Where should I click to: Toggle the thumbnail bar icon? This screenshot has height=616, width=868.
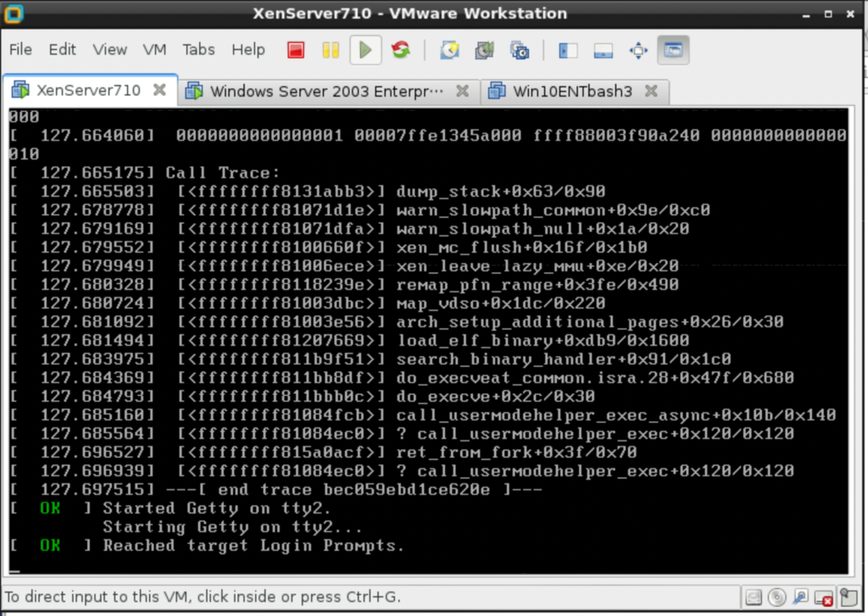[x=603, y=50]
